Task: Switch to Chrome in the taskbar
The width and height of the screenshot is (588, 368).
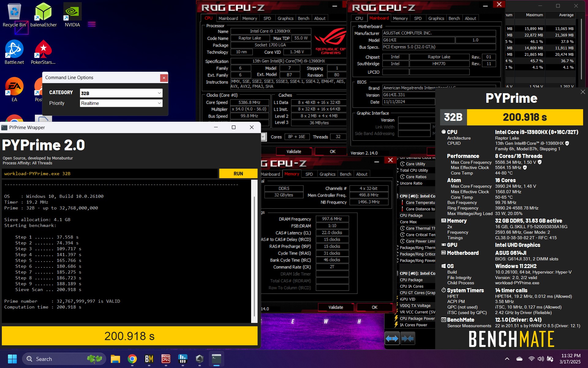Action: (132, 359)
